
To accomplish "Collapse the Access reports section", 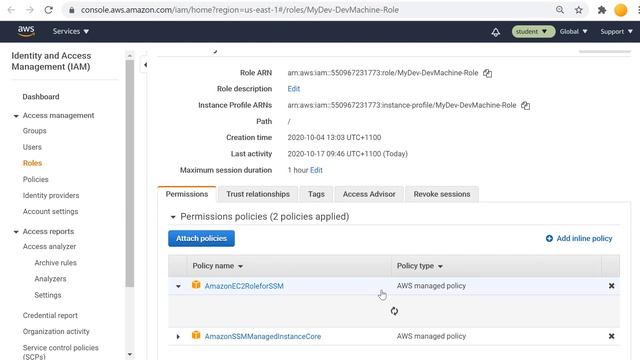I will [16, 232].
